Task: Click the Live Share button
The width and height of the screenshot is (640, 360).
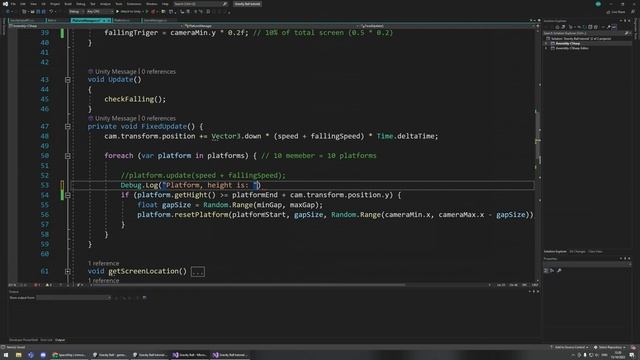Action: coord(616,12)
